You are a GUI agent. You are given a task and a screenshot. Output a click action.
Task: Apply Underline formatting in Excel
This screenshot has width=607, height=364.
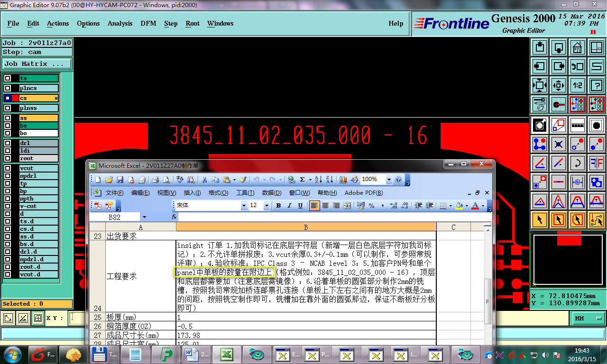300,205
